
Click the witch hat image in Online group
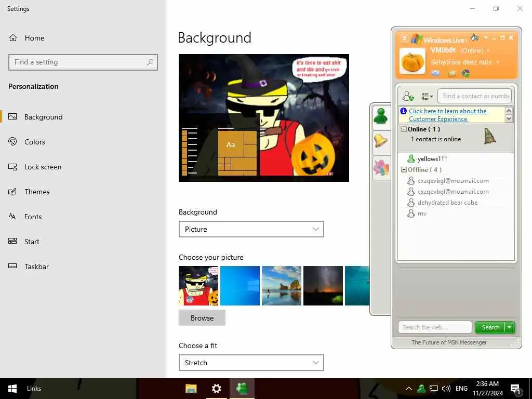coord(489,136)
